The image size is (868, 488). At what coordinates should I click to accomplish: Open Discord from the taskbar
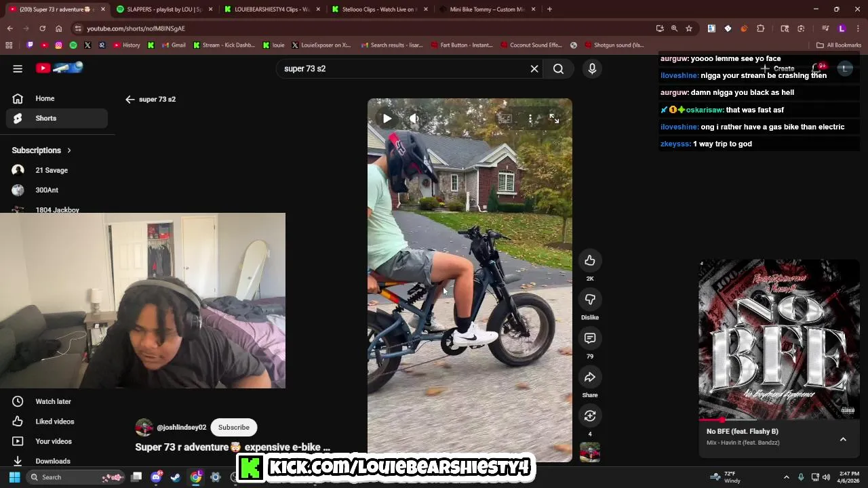point(157,477)
